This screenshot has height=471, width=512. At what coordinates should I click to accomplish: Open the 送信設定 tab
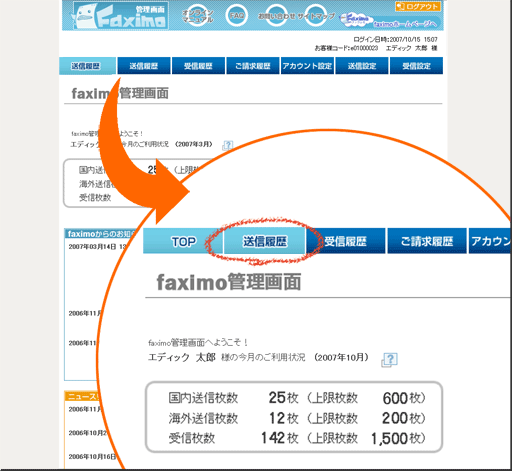pyautogui.click(x=362, y=66)
